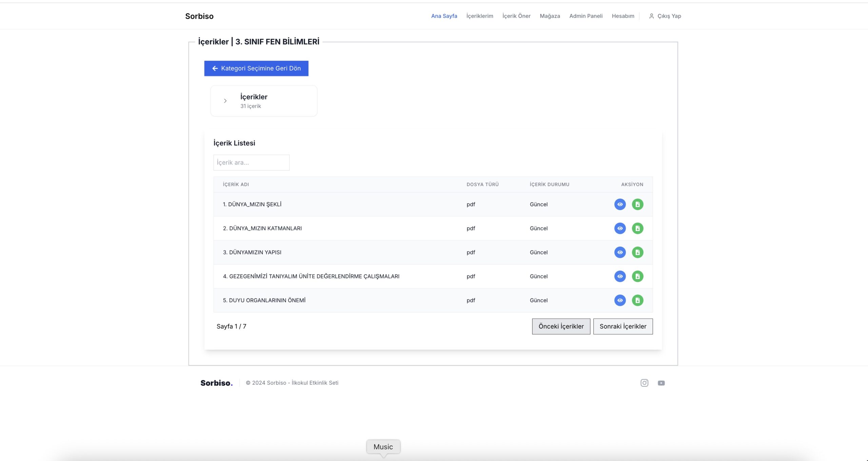Download 3. DÜNYAMIZIN YAPISI green file icon
Viewport: 868px width, 461px height.
tap(637, 252)
